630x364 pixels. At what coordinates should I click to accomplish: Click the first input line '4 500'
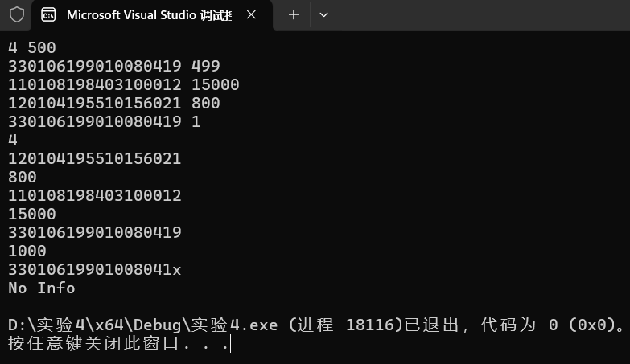click(31, 47)
